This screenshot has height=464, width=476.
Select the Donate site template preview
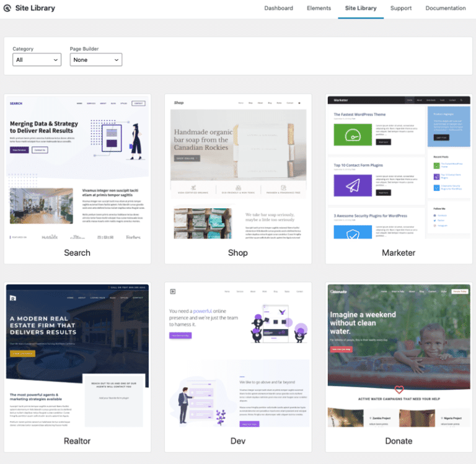tap(399, 356)
